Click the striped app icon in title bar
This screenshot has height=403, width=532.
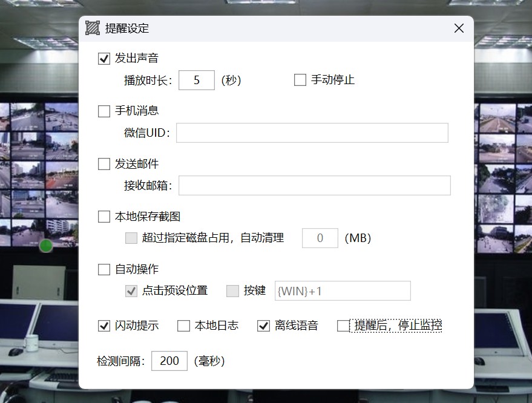coord(93,28)
